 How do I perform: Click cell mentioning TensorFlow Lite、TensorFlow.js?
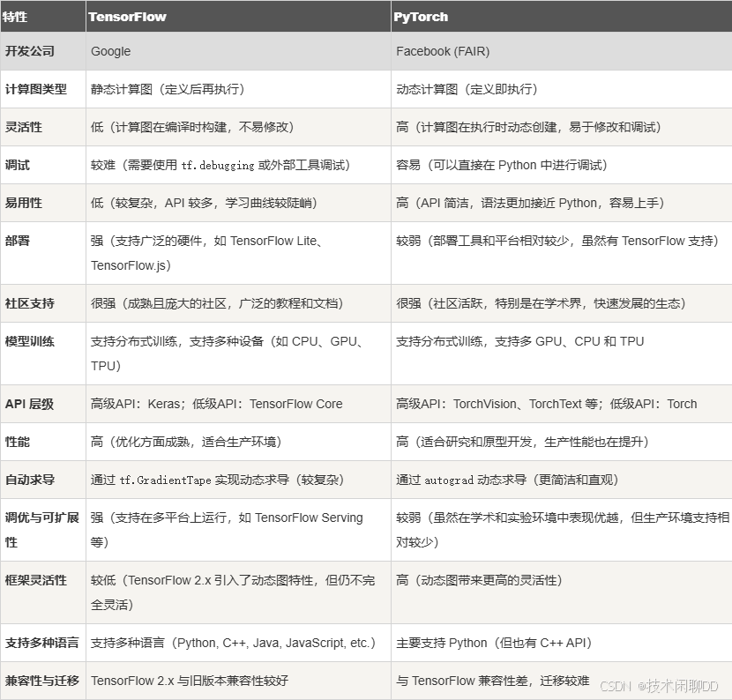tap(238, 253)
